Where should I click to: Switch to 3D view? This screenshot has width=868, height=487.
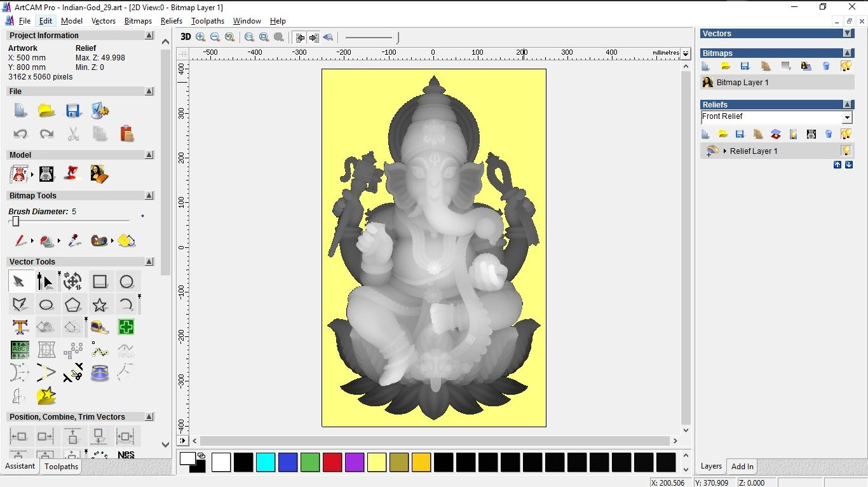tap(185, 37)
